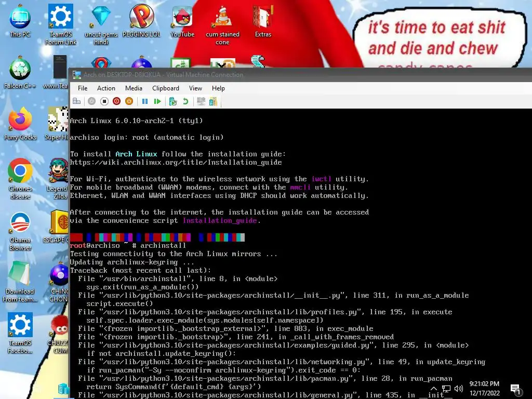Select the Firefox desktop icon
The height and width of the screenshot is (399, 532).
coord(20,124)
